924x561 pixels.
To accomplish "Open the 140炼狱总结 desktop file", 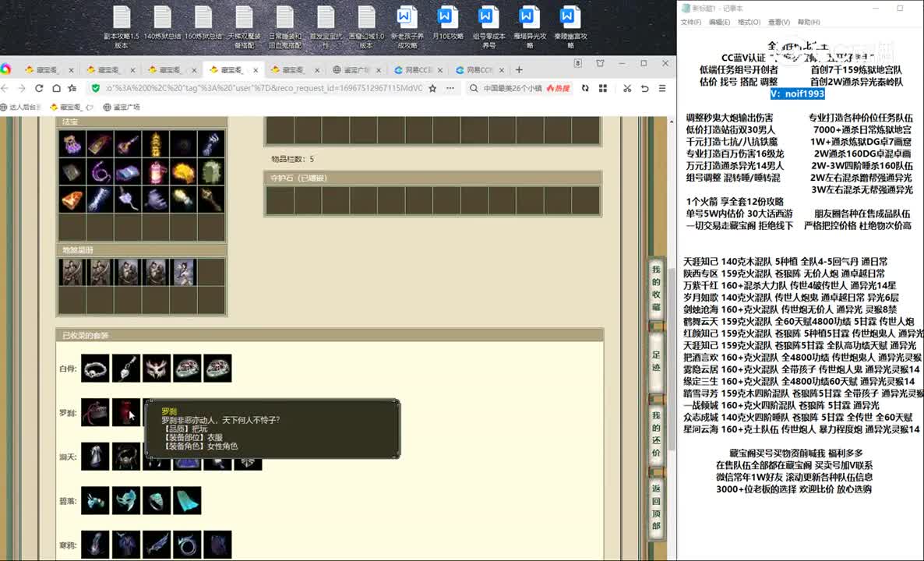I will [162, 23].
